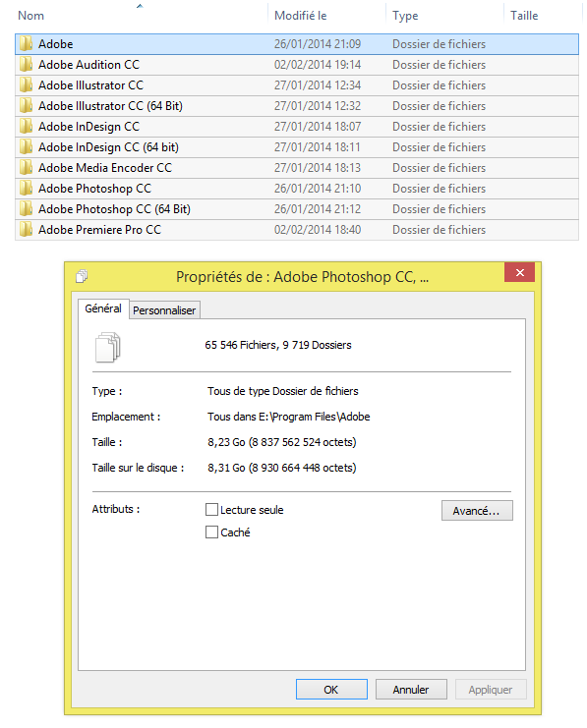Click the Adobe Audition CC folder icon
The height and width of the screenshot is (728, 587).
click(26, 65)
